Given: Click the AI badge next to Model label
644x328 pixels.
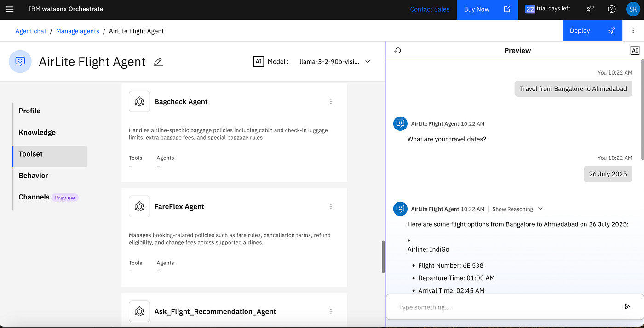Looking at the screenshot, I should [259, 61].
